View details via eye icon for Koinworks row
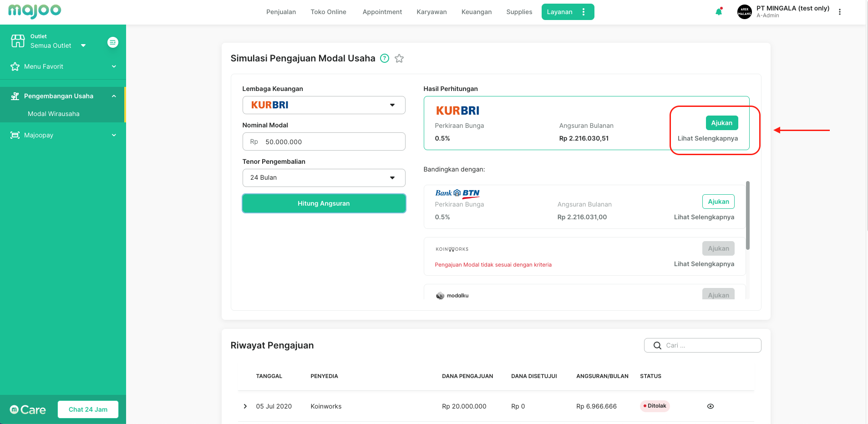 pyautogui.click(x=711, y=406)
